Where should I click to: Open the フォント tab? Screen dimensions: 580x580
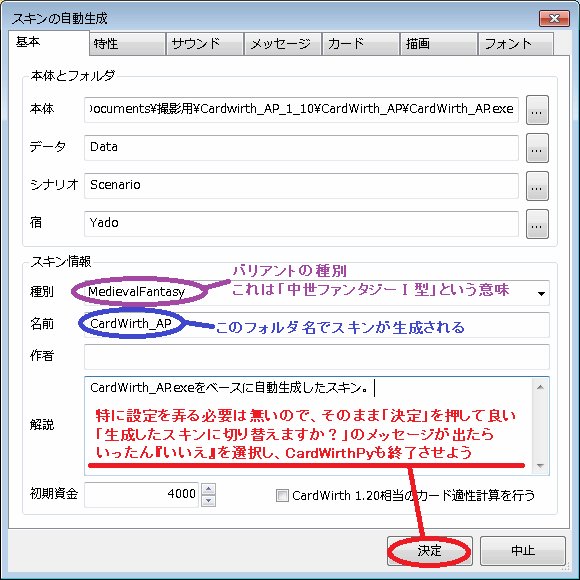tap(516, 44)
